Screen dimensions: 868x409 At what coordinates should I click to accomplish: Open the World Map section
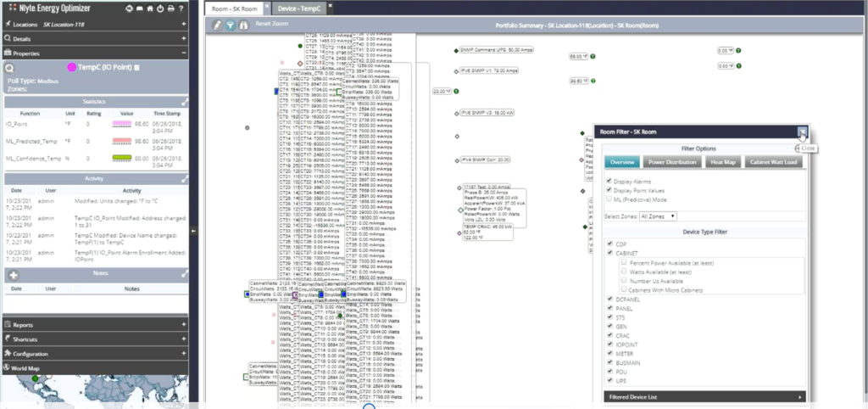(x=95, y=368)
